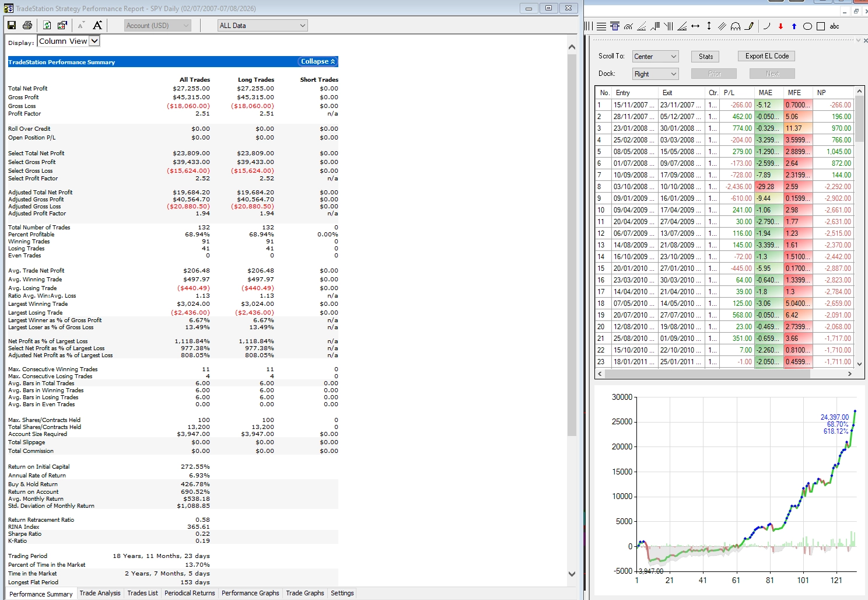Decrease font size with small A icon
Viewport: 868px width, 600px height.
pos(80,25)
